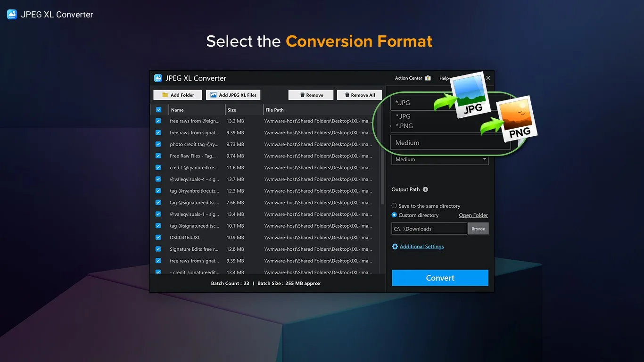This screenshot has height=362, width=644.
Task: Uncheck the DSC04164.JXL row checkbox
Action: point(158,238)
